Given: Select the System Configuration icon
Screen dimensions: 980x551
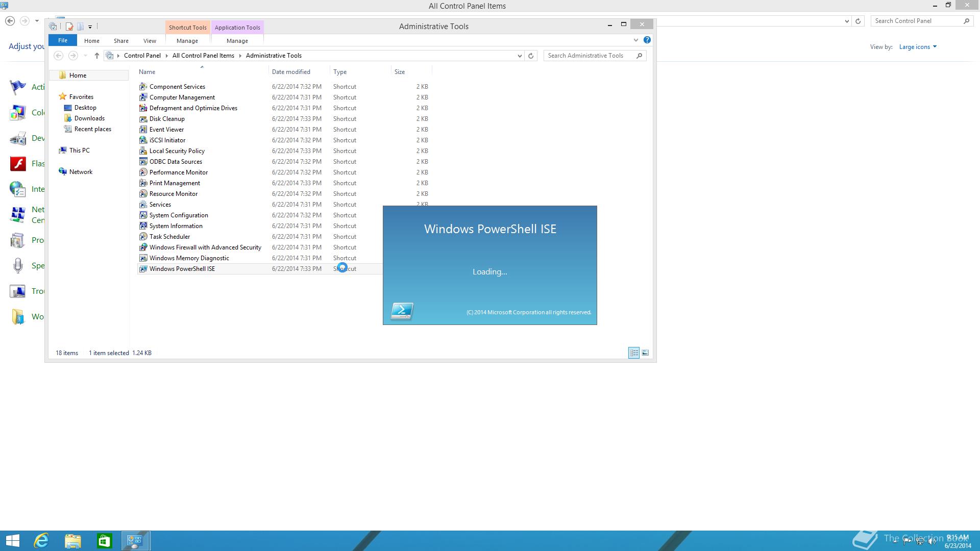Looking at the screenshot, I should pos(143,215).
